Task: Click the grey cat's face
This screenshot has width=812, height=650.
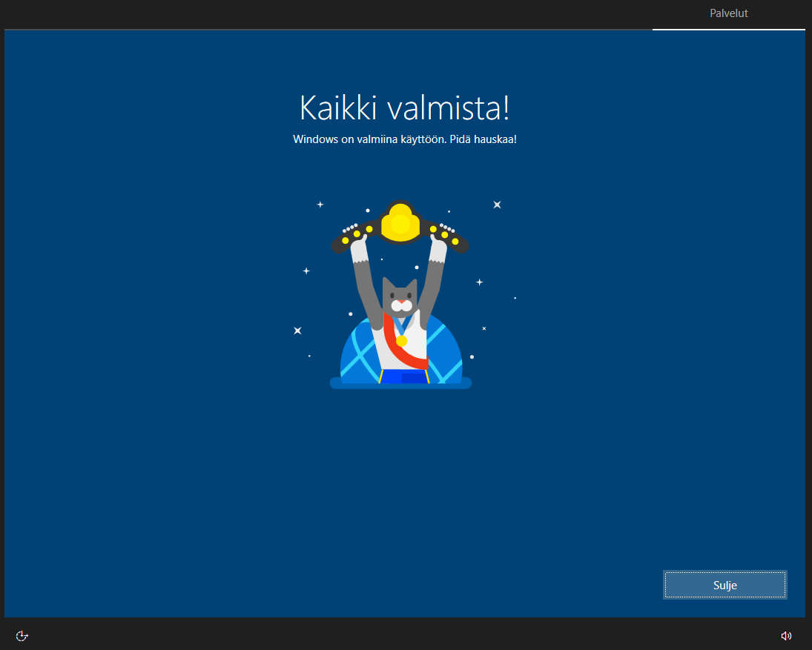Action: (x=400, y=297)
